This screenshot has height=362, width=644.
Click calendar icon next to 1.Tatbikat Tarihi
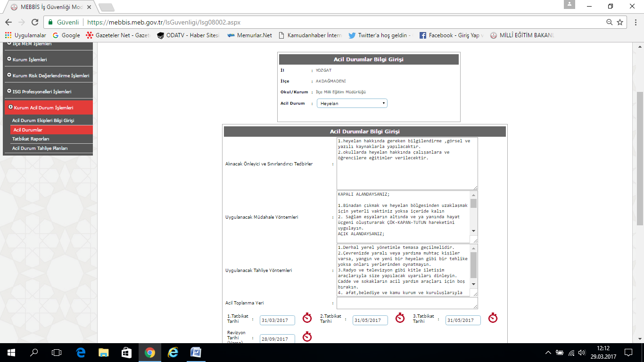307,318
